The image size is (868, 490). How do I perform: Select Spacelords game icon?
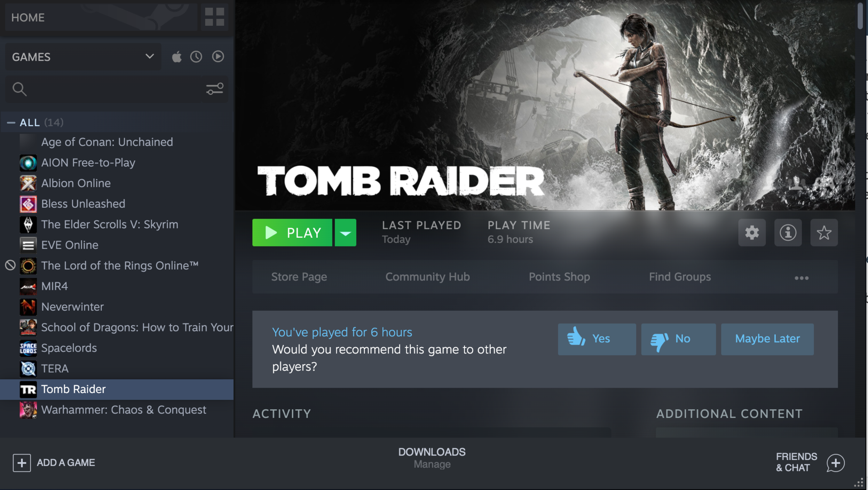(x=28, y=348)
